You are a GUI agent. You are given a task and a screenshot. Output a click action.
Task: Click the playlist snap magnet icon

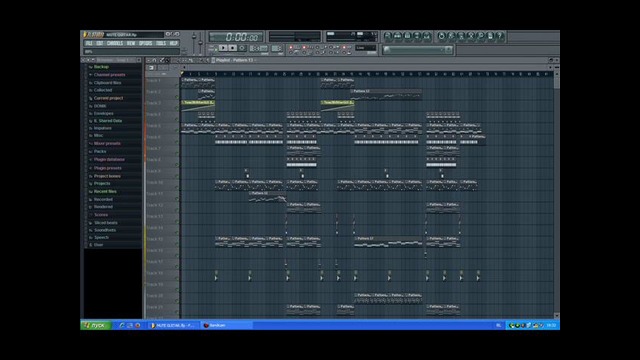click(x=155, y=60)
